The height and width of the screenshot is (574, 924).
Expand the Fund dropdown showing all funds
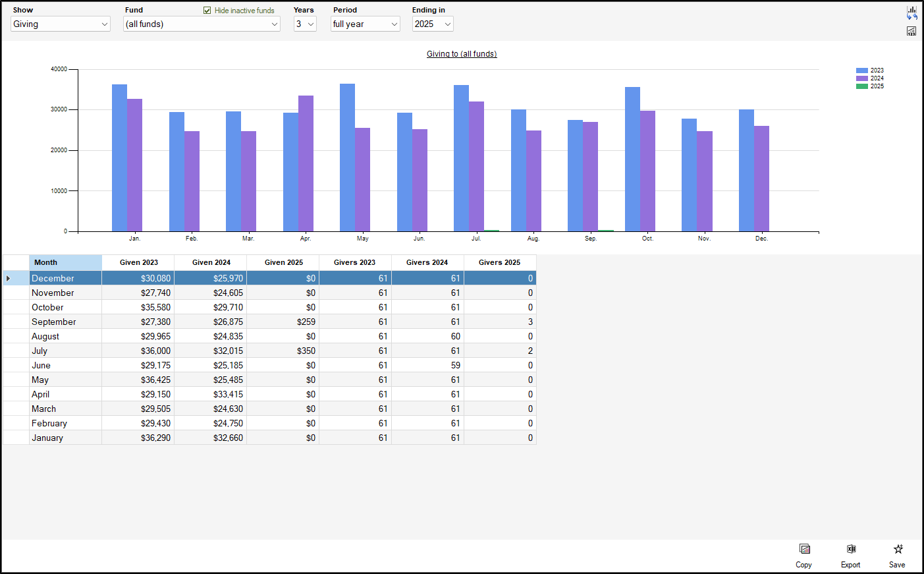202,24
